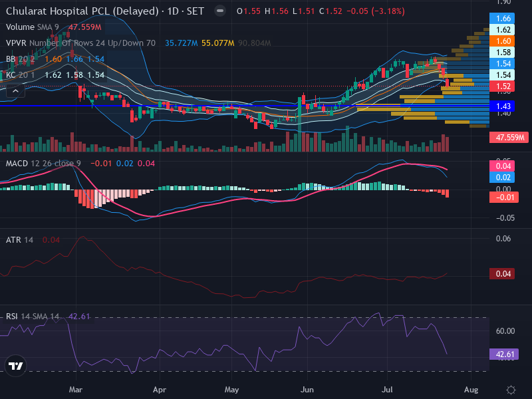Viewport: 532px width, 399px height.
Task: Click the 1.66 upper band price label
Action: tap(502, 19)
